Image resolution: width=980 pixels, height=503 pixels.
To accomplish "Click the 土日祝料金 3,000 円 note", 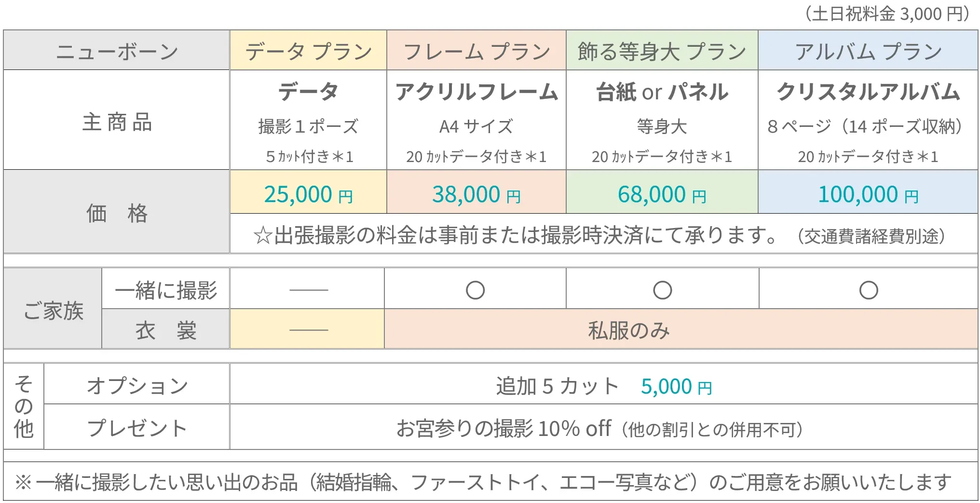I will pos(888,14).
